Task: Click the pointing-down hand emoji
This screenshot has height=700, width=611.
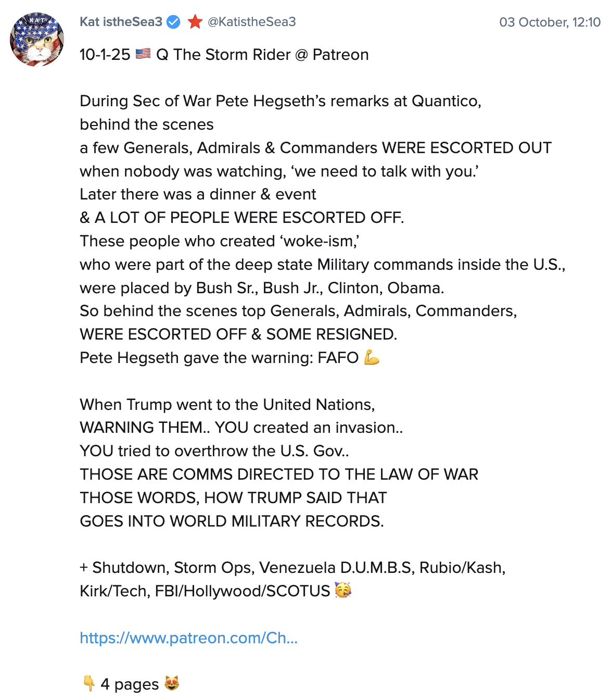Action: [x=88, y=683]
